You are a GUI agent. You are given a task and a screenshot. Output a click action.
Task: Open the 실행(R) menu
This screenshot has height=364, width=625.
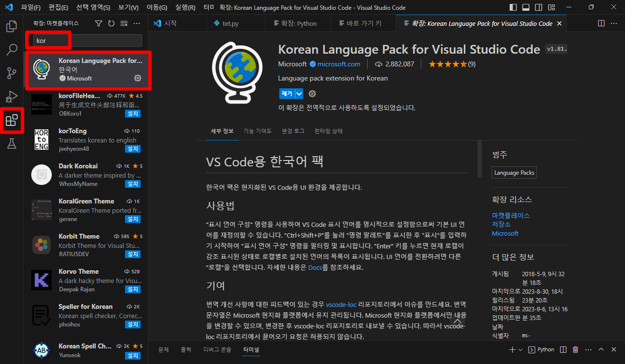[185, 7]
